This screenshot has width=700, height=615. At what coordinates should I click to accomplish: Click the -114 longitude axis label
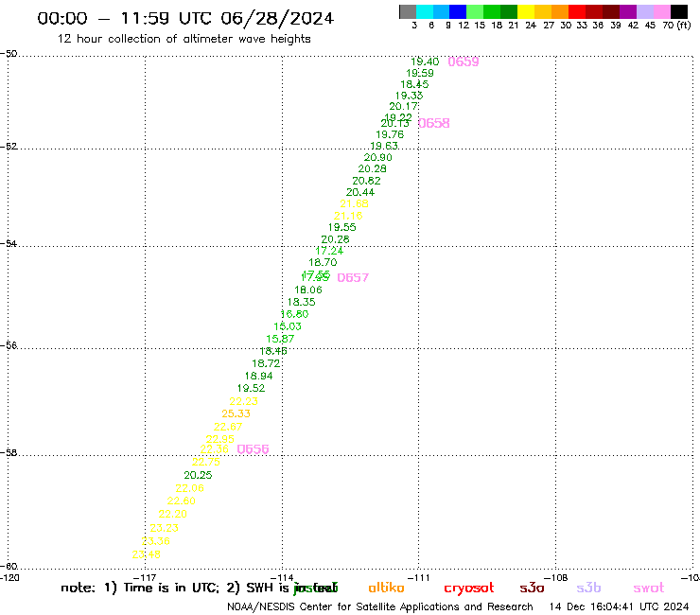[x=282, y=577]
